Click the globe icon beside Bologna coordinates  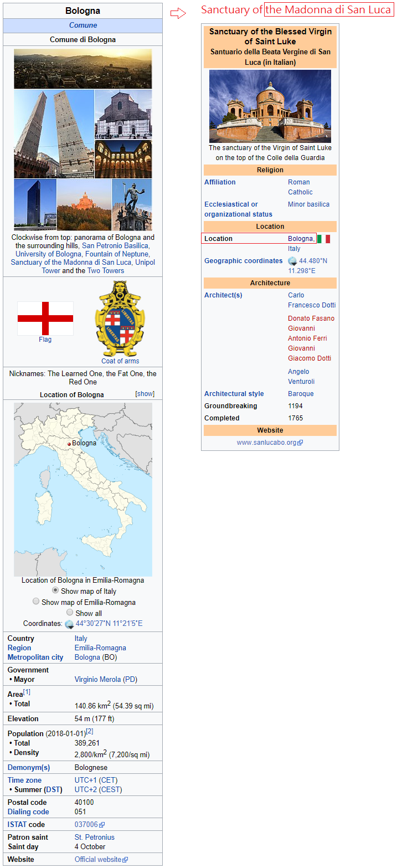pos(69,624)
